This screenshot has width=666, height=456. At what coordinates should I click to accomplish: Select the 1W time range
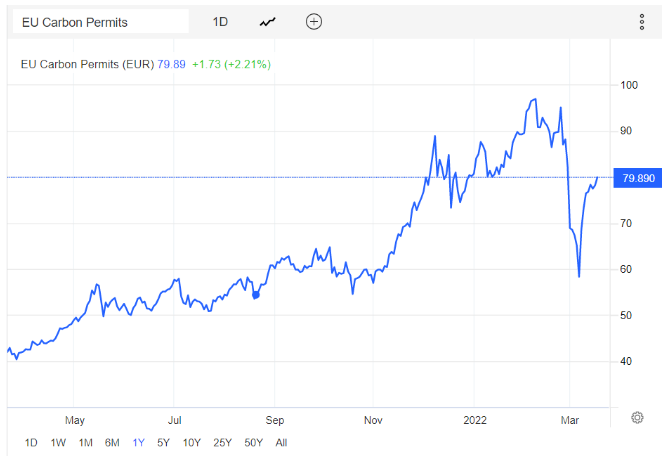(58, 442)
